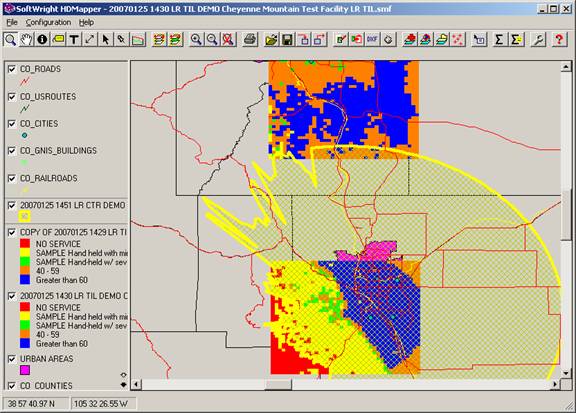Image resolution: width=576 pixels, height=413 pixels.
Task: Click the red question mark Help icon
Action: pyautogui.click(x=559, y=39)
